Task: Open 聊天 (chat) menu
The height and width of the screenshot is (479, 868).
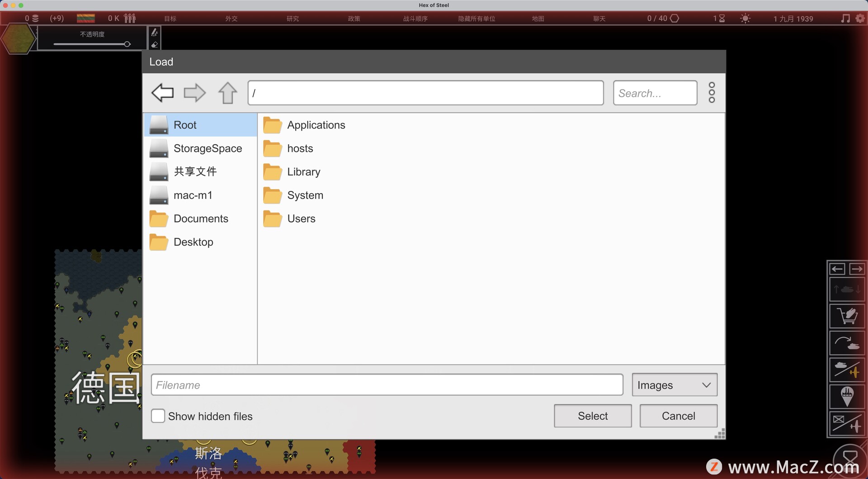Action: coord(599,19)
